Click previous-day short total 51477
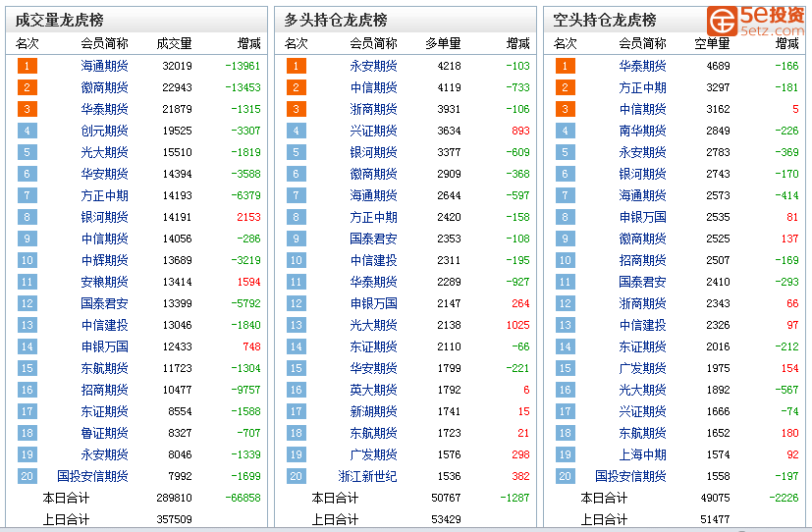This screenshot has height=532, width=812. pos(715,519)
